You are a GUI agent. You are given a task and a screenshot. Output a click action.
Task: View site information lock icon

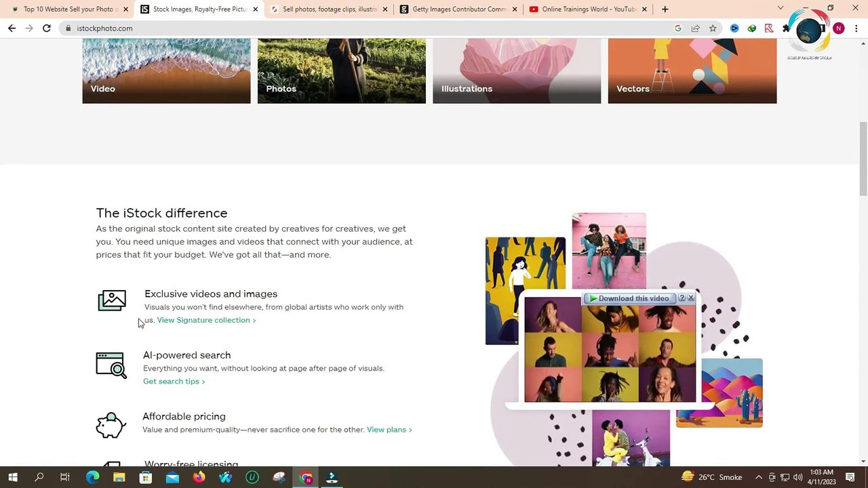click(x=68, y=28)
